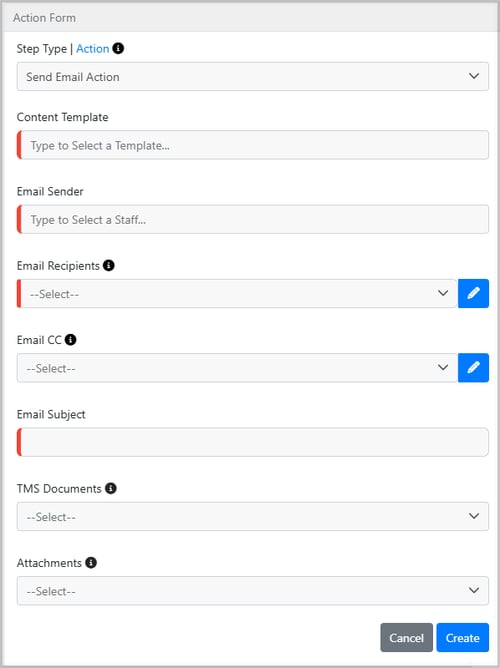Screen dimensions: 500x668
Task: Click the pencil edit button for Email CC
Action: tap(473, 368)
